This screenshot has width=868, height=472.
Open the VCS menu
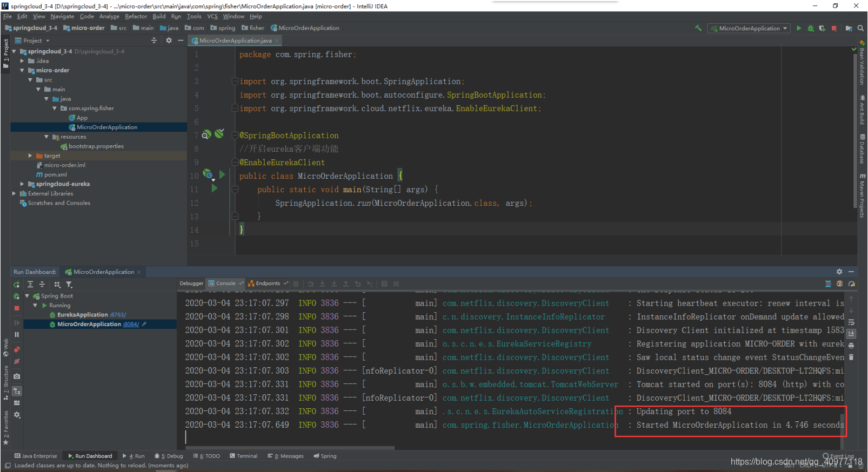(212, 16)
